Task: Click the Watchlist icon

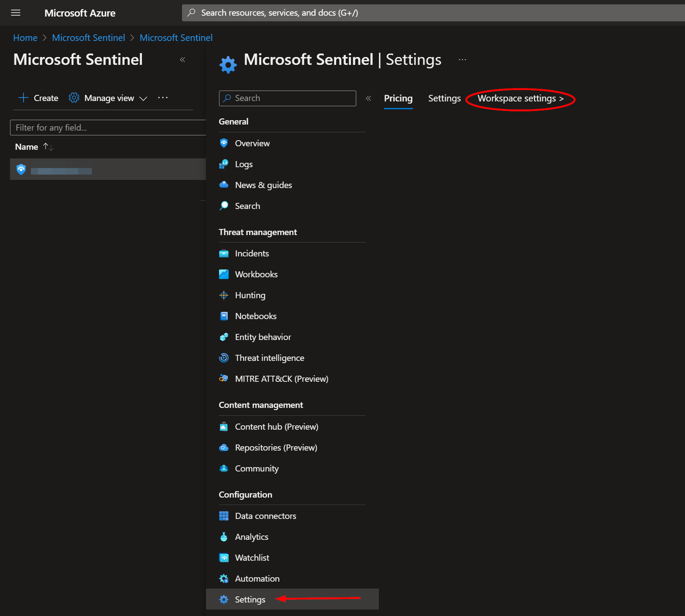Action: pyautogui.click(x=224, y=558)
